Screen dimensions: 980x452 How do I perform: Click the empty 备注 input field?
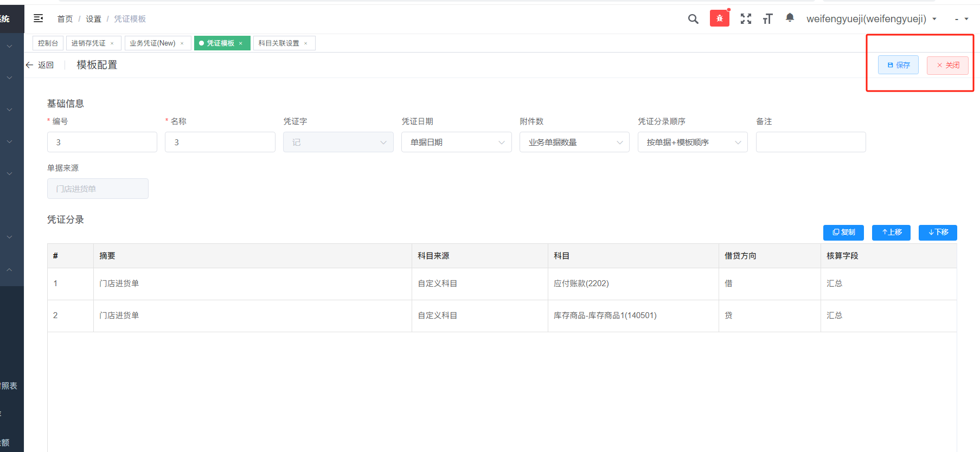(x=811, y=142)
